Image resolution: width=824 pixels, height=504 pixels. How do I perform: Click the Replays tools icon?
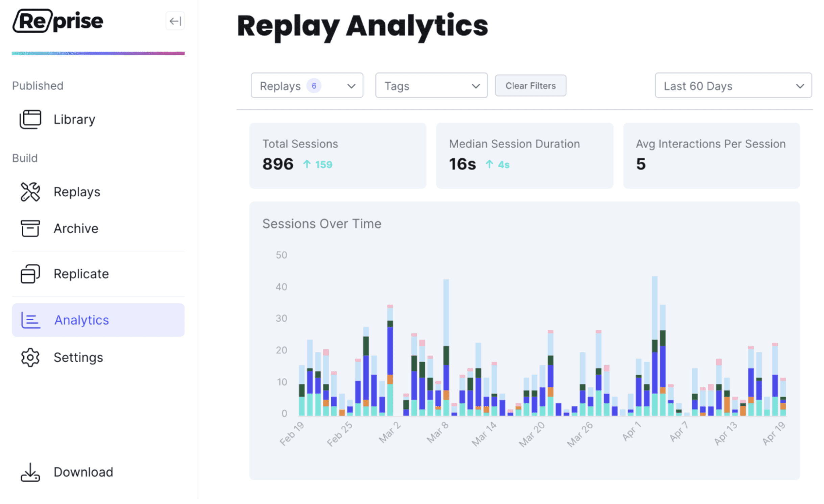[x=30, y=192]
